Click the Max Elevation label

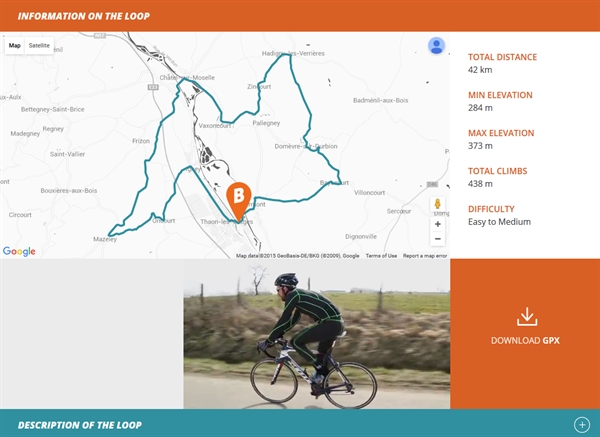[x=501, y=133]
